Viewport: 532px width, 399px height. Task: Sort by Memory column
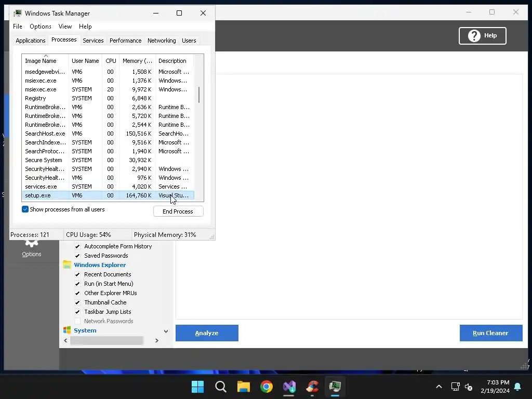137,61
